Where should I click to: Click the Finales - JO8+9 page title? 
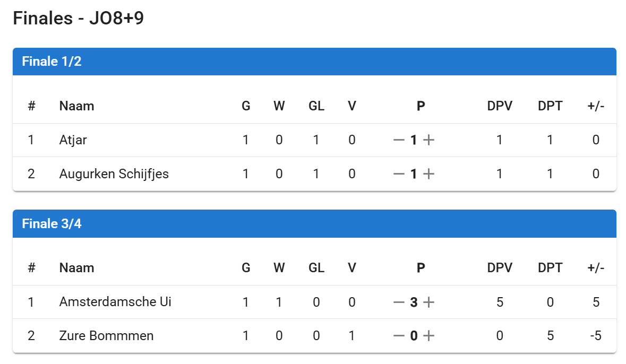click(x=78, y=19)
